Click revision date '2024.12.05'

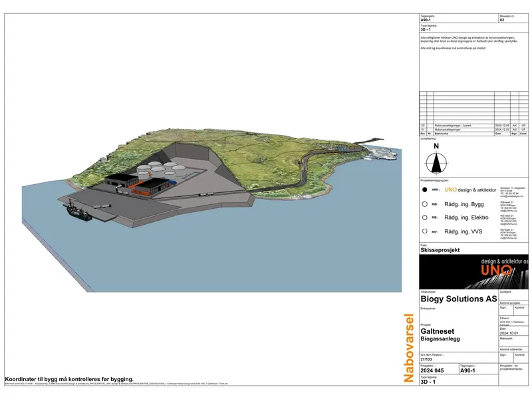[502, 126]
